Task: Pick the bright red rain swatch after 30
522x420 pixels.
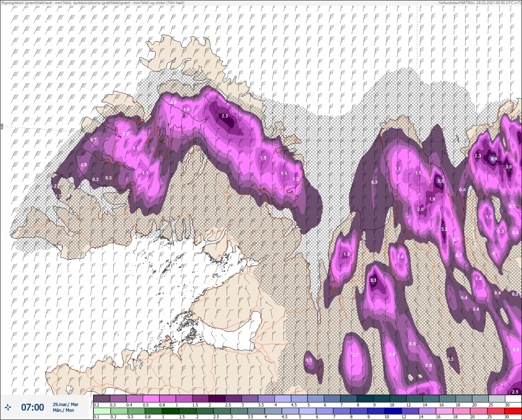Action: click(513, 411)
